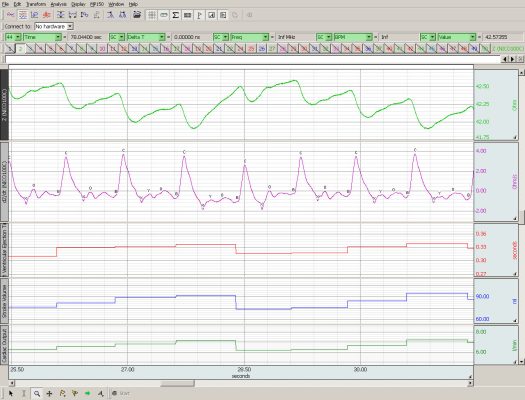
Task: Open the Time measurement type dropdown
Action: [x=42, y=37]
